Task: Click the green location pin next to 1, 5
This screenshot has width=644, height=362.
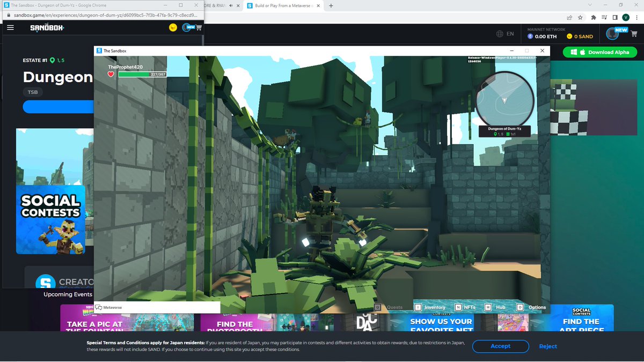Action: click(x=53, y=61)
